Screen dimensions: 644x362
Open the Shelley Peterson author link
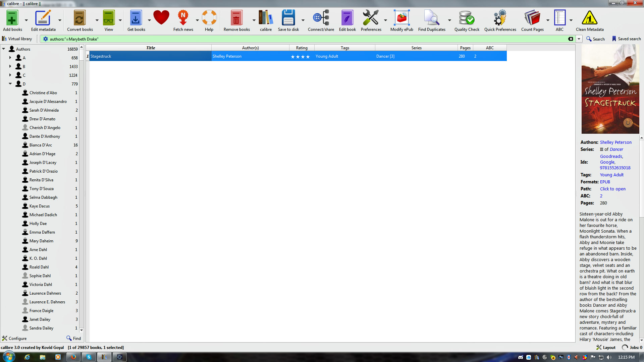click(x=615, y=142)
